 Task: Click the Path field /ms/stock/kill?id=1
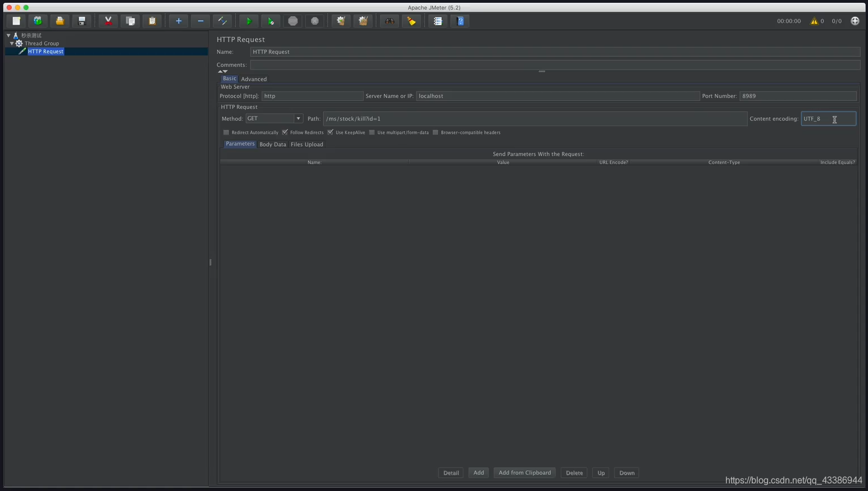535,118
